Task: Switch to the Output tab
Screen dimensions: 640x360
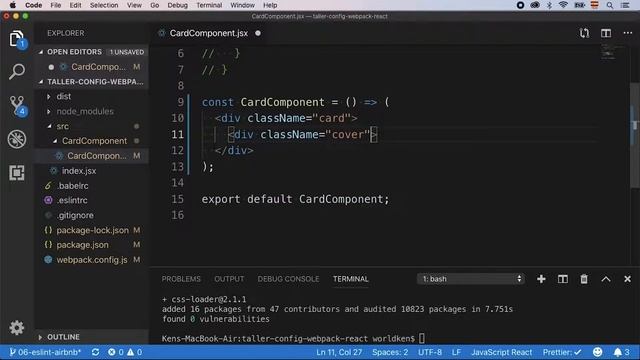Action: (229, 279)
